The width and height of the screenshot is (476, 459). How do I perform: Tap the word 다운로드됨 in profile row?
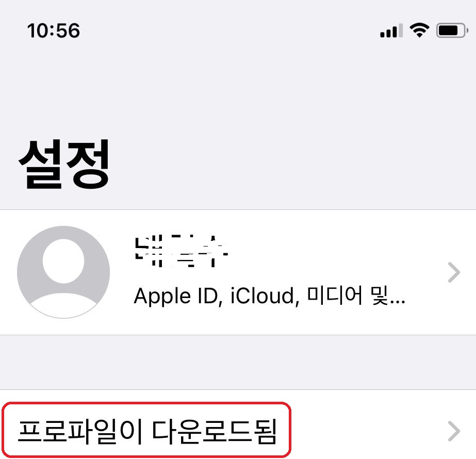click(215, 431)
